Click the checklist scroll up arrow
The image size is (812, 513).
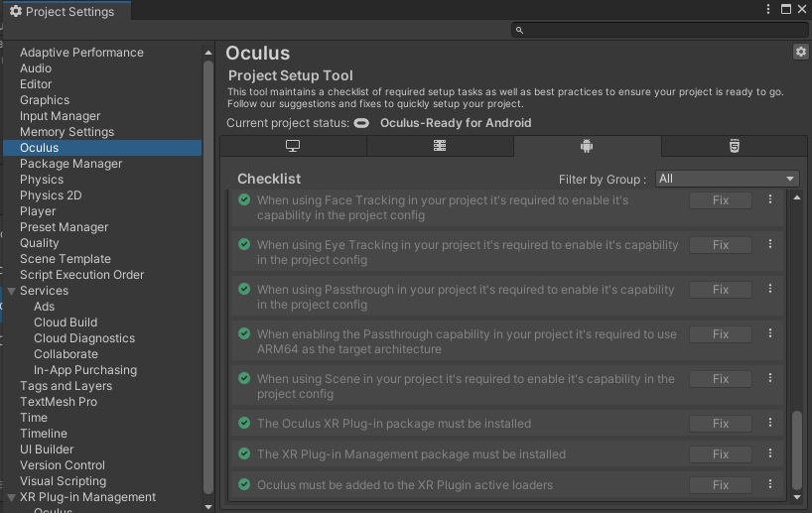pyautogui.click(x=797, y=197)
